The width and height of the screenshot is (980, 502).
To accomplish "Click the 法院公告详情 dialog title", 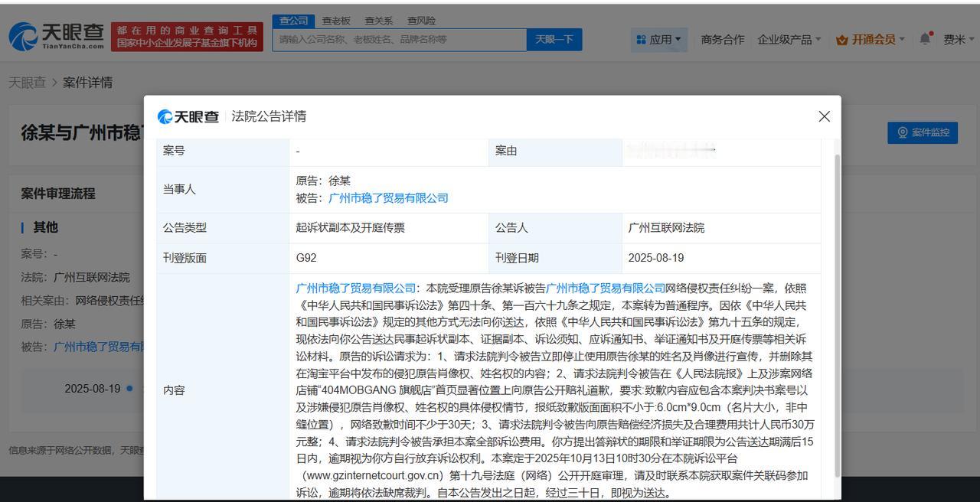I will point(269,116).
